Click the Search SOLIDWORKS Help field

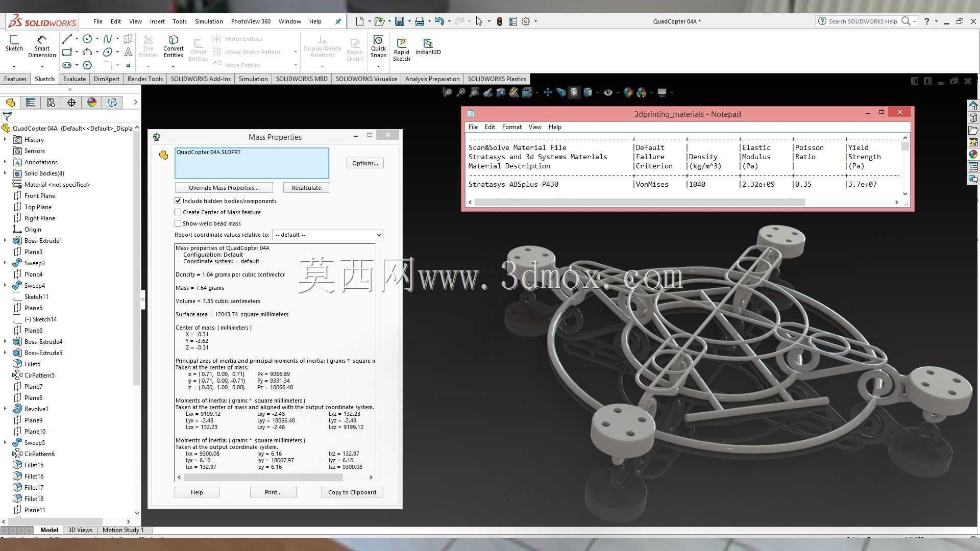point(863,21)
